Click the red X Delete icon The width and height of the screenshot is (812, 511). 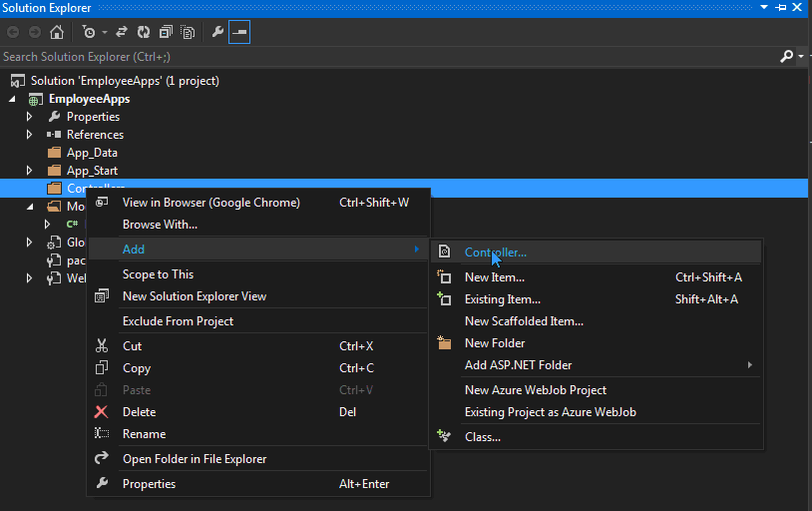(x=102, y=412)
